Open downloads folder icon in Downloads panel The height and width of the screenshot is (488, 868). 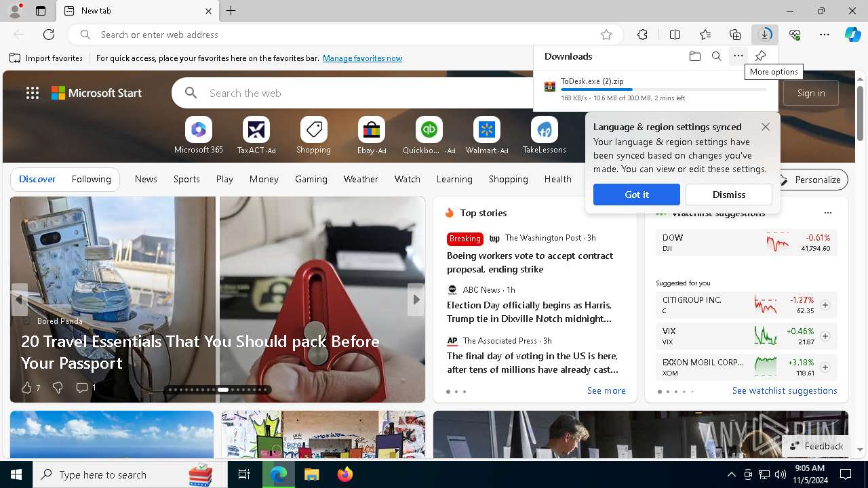click(695, 56)
